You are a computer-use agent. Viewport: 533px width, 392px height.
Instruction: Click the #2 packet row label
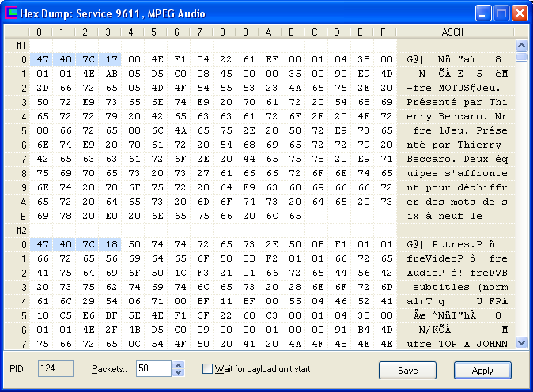pos(21,230)
